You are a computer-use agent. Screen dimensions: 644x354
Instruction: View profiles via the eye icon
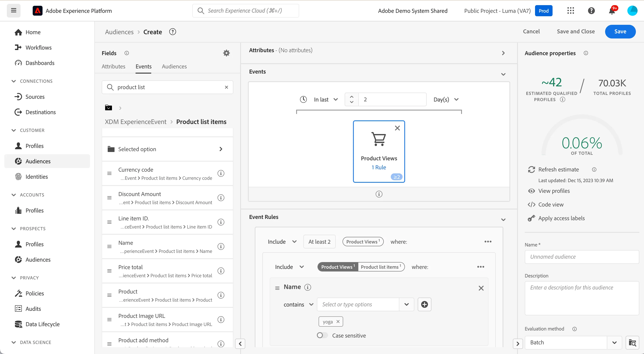coord(531,191)
